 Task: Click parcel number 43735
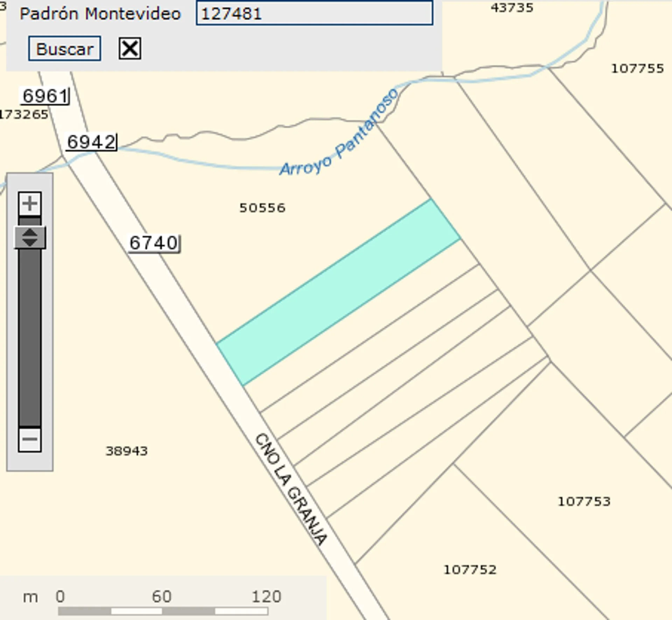[x=512, y=7]
